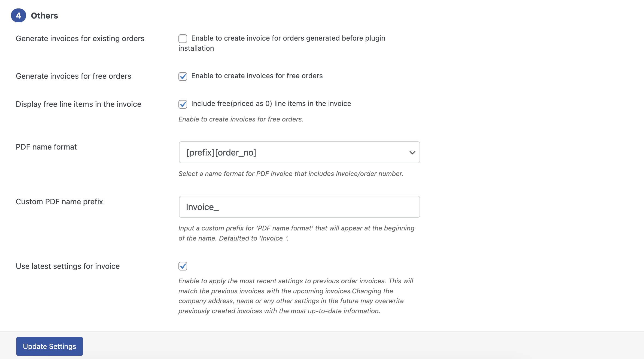644x359 pixels.
Task: Click "Generate invoices for existing orders" label
Action: coord(80,38)
